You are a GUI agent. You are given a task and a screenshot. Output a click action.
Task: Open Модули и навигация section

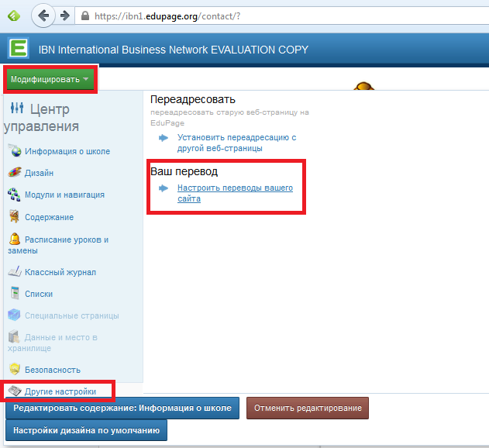64,195
